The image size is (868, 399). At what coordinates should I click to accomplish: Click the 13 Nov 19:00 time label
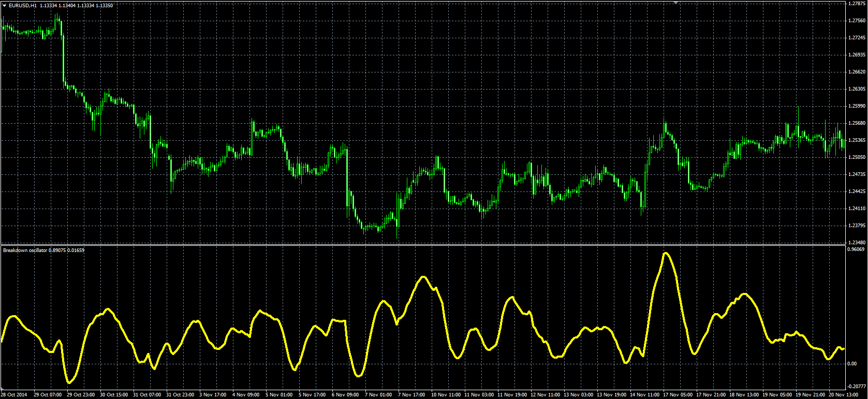(612, 395)
